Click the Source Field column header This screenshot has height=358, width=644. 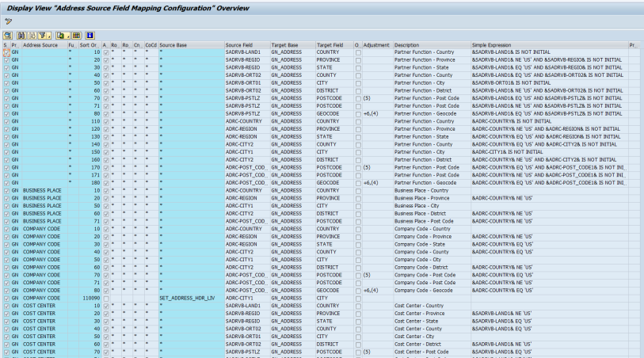(239, 45)
